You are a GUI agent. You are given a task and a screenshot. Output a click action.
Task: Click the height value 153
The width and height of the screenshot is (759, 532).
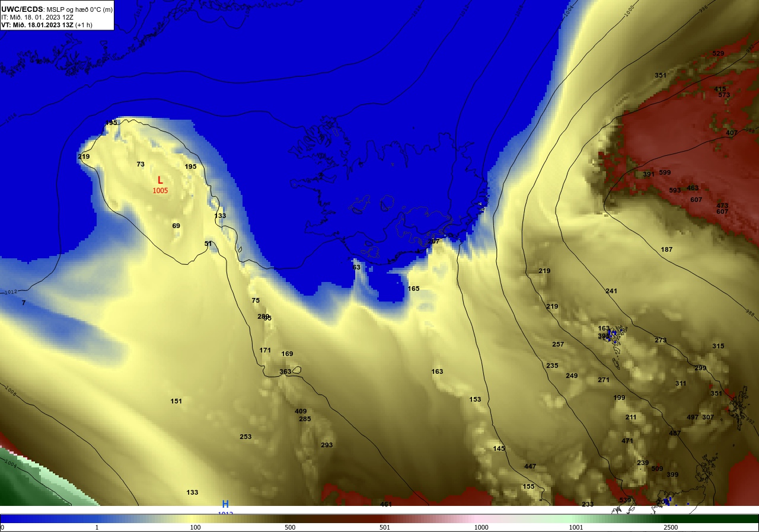[475, 400]
